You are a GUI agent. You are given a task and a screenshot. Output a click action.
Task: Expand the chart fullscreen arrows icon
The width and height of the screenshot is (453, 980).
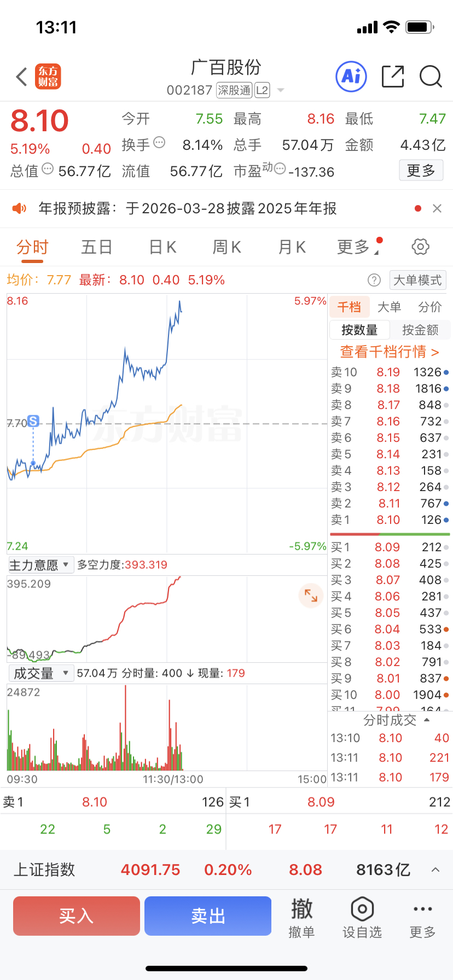click(311, 596)
